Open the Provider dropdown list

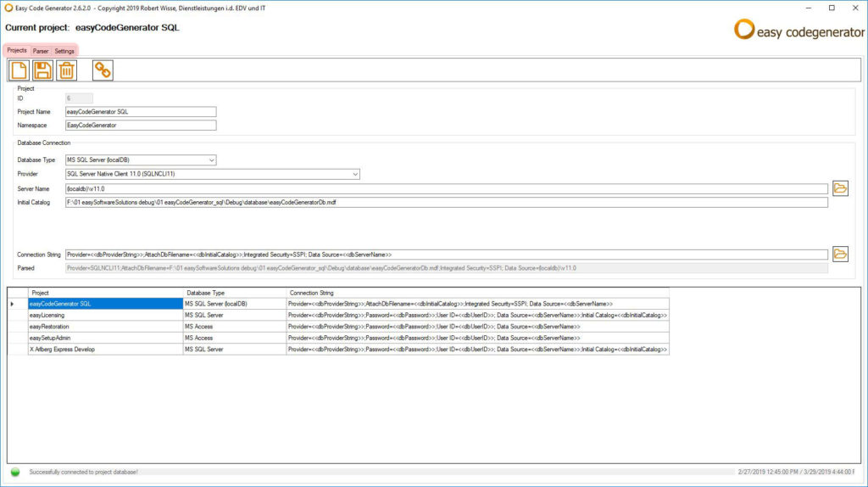[355, 174]
